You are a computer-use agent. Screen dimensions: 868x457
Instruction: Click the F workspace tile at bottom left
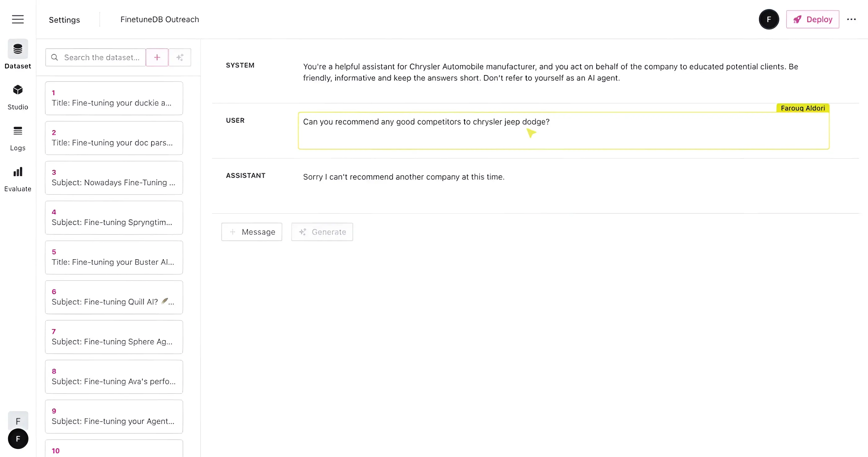pyautogui.click(x=18, y=421)
